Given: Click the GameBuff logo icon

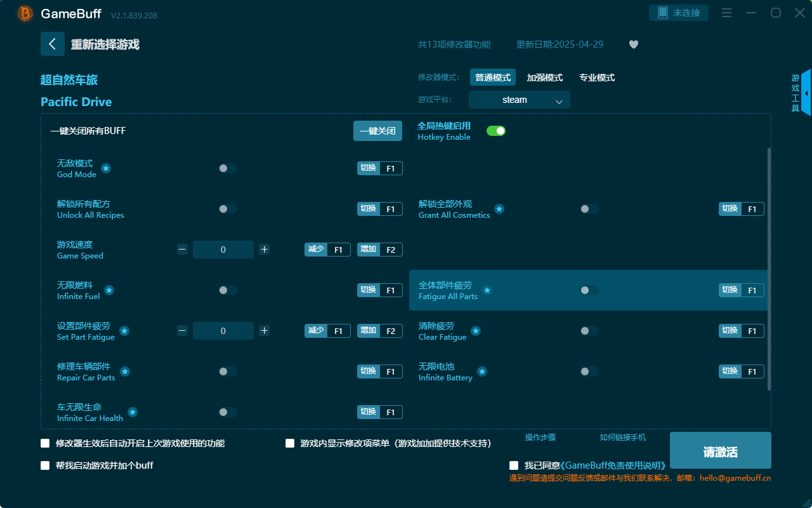Looking at the screenshot, I should coord(24,13).
